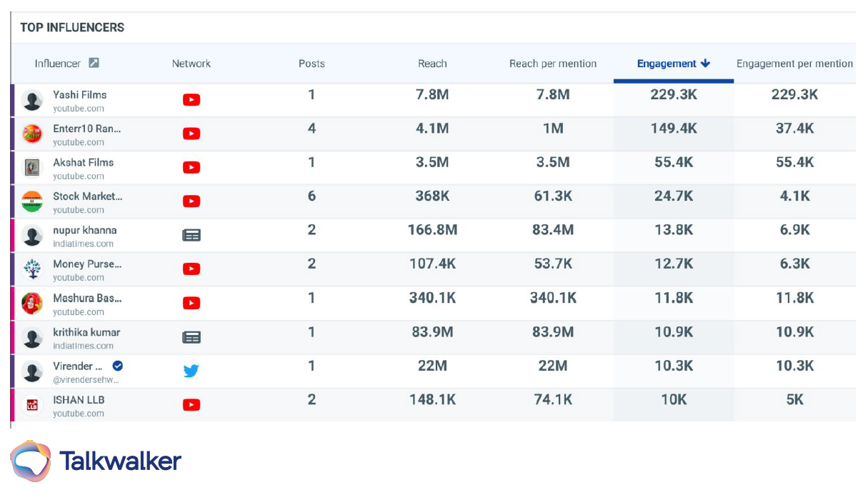The image size is (868, 495).
Task: Click the YouTube icon in Stock Market row
Action: [x=191, y=201]
